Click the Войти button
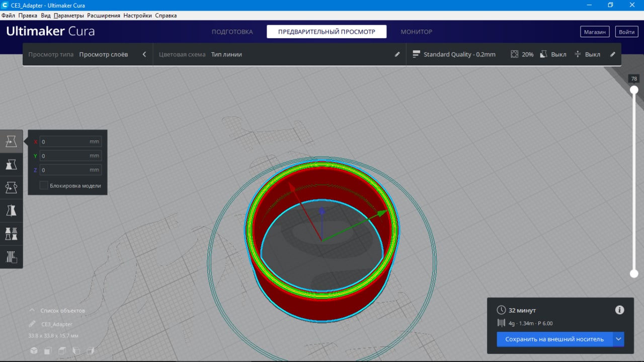This screenshot has width=644, height=362. pos(626,32)
